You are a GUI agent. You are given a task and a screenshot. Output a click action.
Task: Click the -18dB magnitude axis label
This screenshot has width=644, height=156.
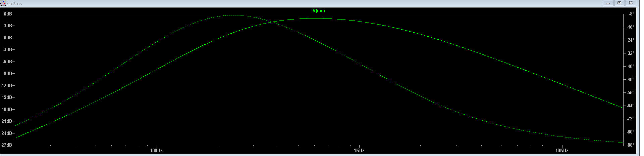point(6,109)
